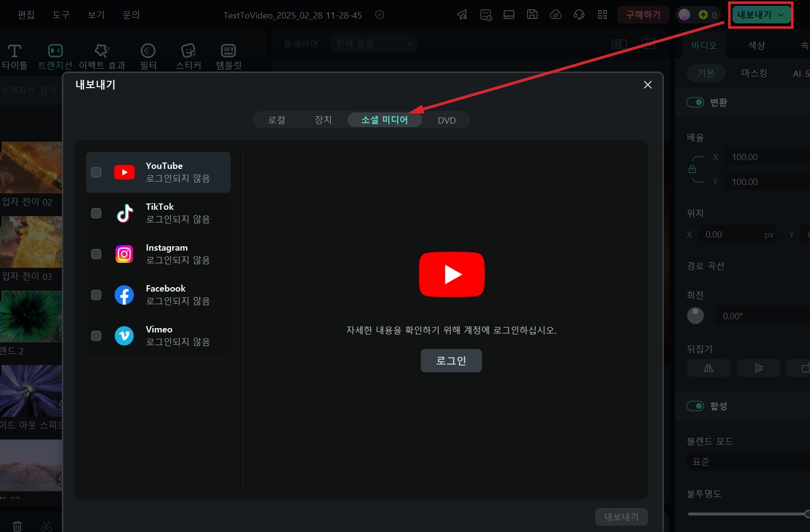The width and height of the screenshot is (810, 532).
Task: Open the 템플릿 template icon
Action: coord(228,51)
